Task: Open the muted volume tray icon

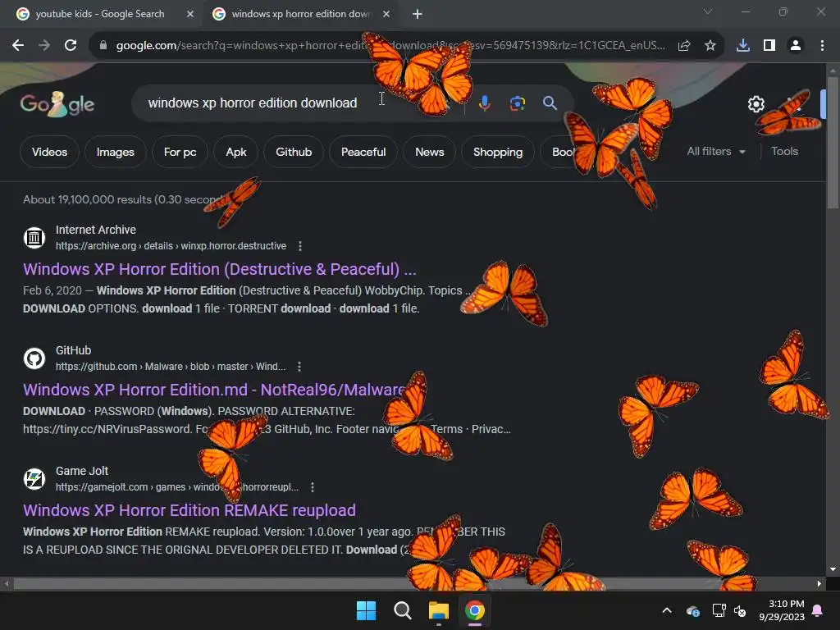Action: click(x=741, y=610)
